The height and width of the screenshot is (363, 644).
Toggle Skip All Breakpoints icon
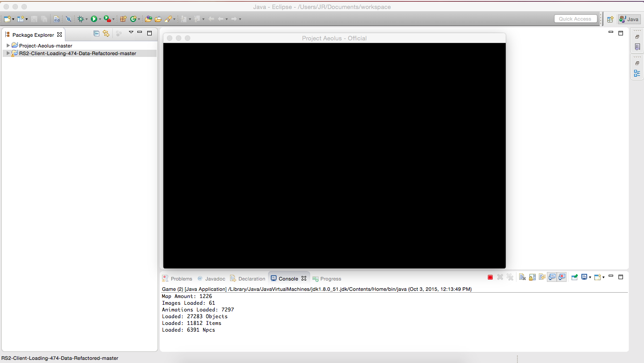[x=68, y=19]
